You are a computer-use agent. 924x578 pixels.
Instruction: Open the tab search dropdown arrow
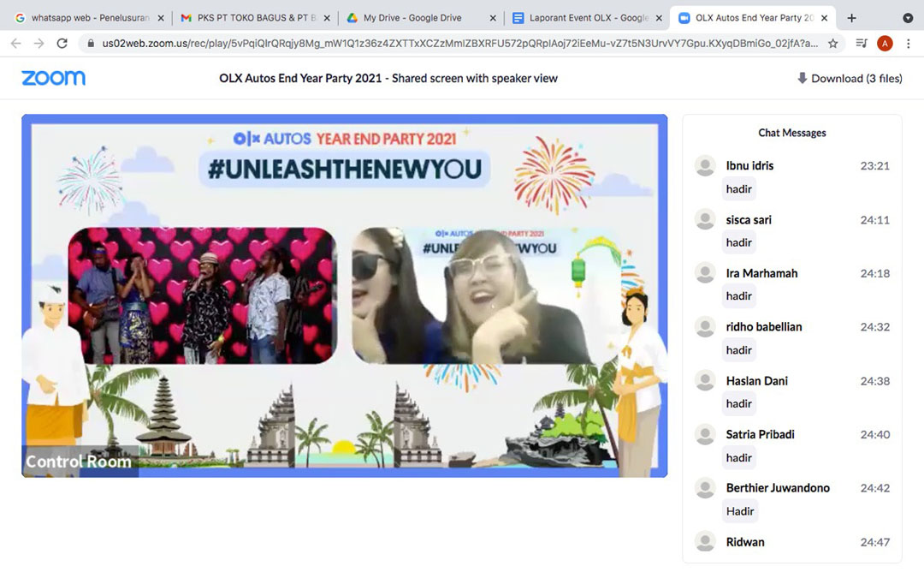tap(908, 18)
